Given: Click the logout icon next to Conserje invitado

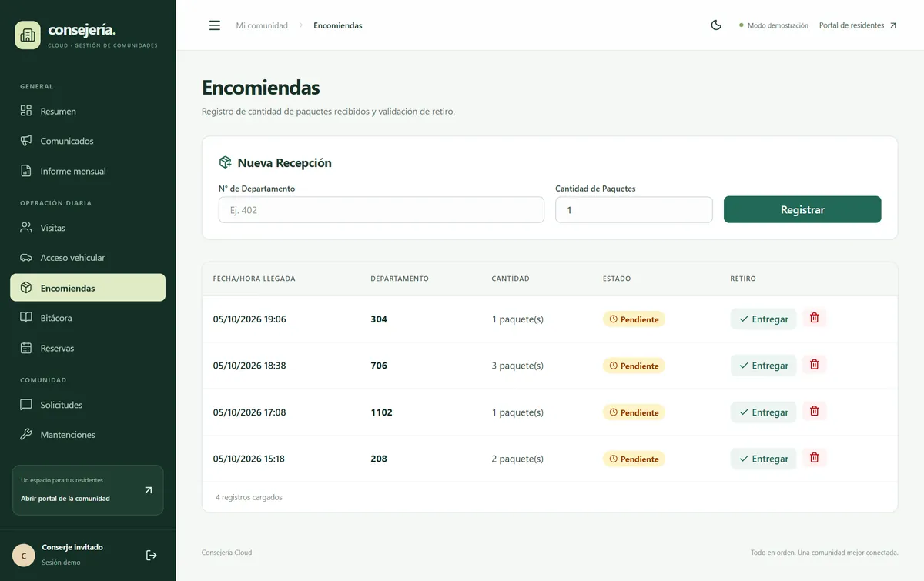Looking at the screenshot, I should pos(152,555).
